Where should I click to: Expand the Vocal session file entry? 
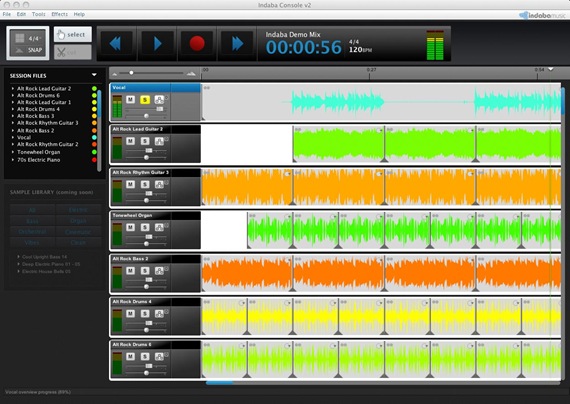(x=13, y=137)
